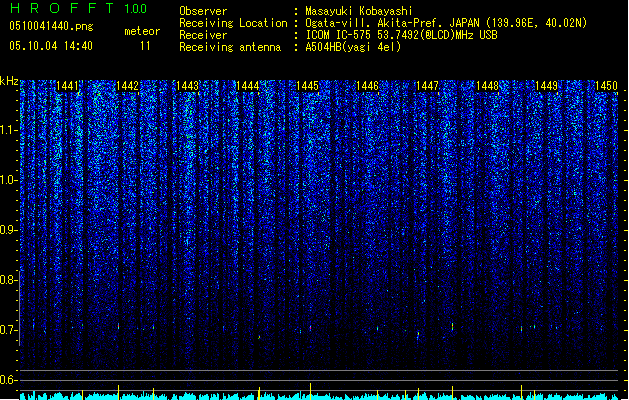This screenshot has width=629, height=400.
Task: Click the 0.6 kHz frequency tick label
Action: coord(8,380)
